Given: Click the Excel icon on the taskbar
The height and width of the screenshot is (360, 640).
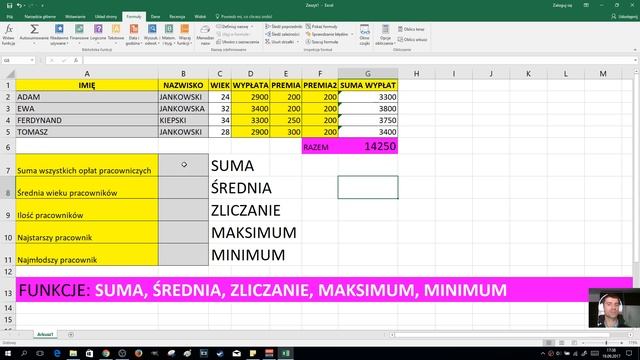Looking at the screenshot, I should (x=285, y=353).
